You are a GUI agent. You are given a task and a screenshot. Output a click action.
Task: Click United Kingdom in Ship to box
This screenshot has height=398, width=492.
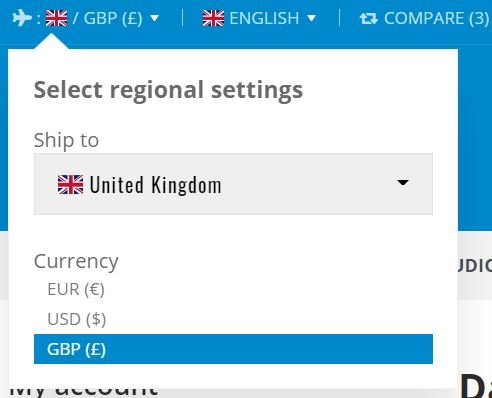[x=155, y=184]
